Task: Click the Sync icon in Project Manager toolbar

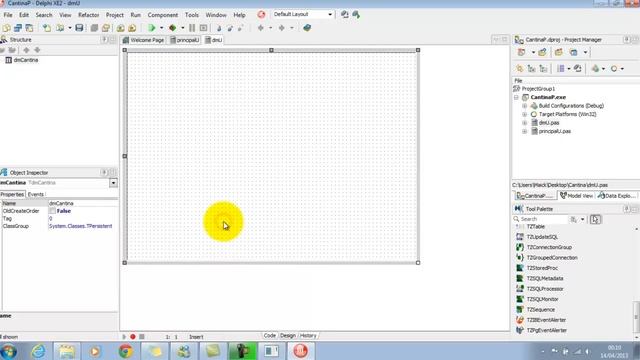Action: pyautogui.click(x=577, y=69)
